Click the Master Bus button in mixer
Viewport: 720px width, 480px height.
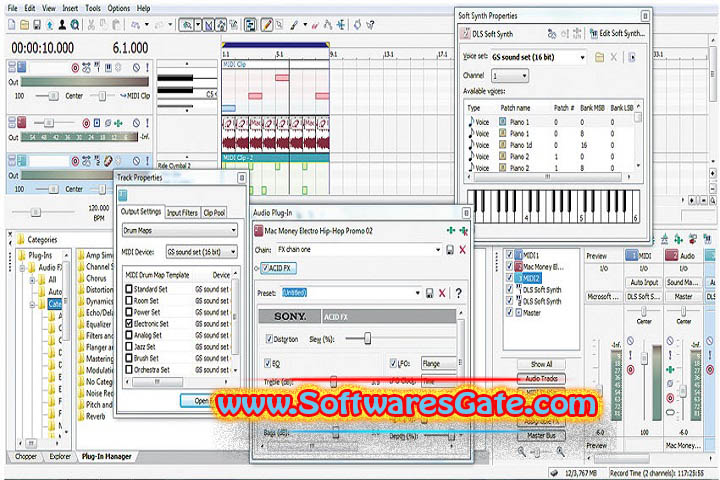click(541, 435)
